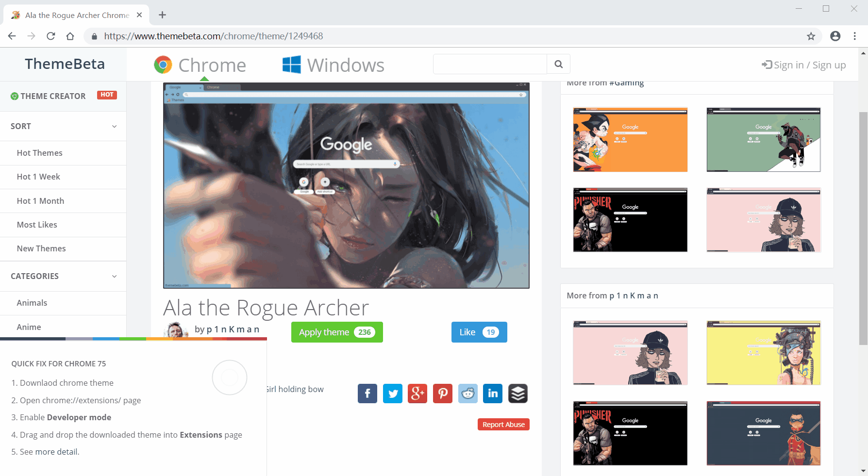View site security lock info
Screen dimensions: 868x476
pyautogui.click(x=95, y=36)
